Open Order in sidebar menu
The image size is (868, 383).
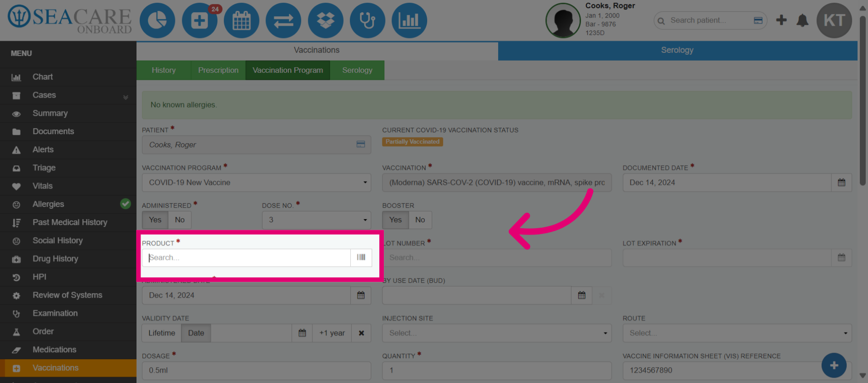coord(68,332)
